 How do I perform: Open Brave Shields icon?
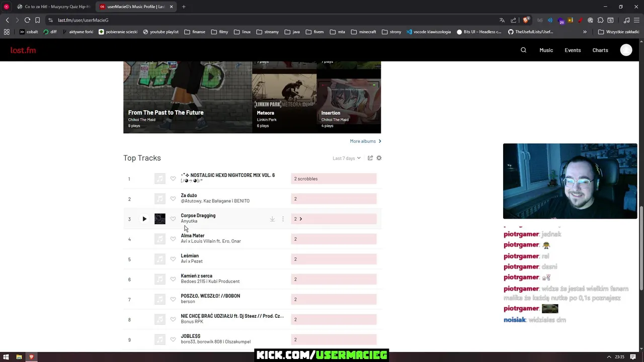click(x=526, y=20)
